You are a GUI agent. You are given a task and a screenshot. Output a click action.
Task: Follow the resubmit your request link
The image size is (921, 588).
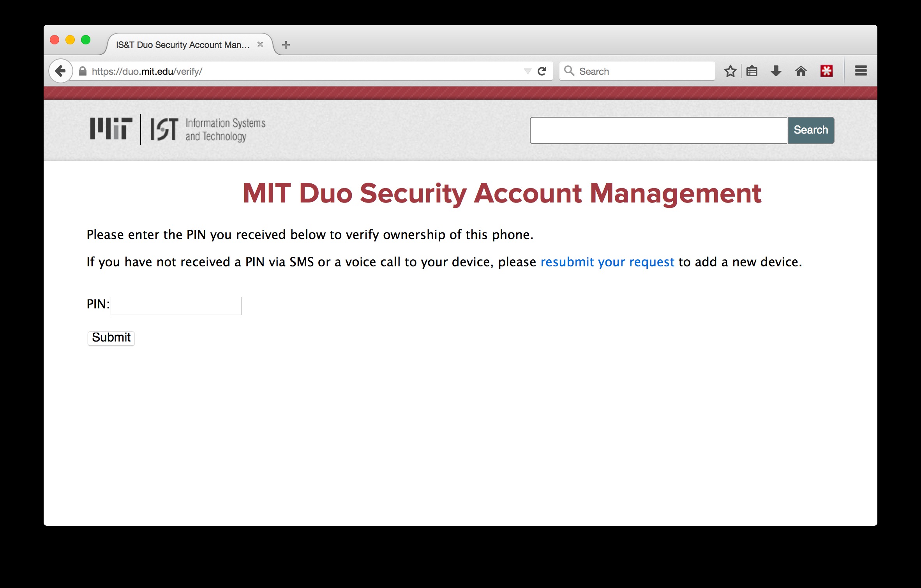607,262
